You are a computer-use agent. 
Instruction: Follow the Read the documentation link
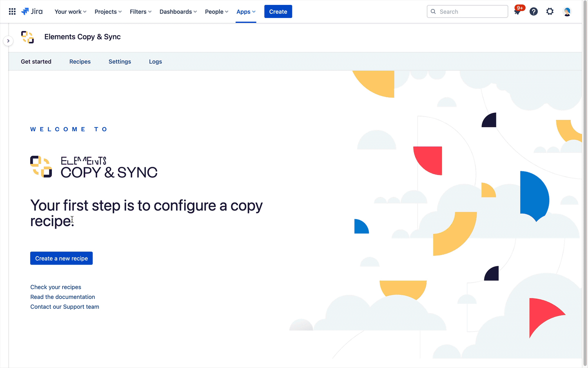(x=62, y=297)
